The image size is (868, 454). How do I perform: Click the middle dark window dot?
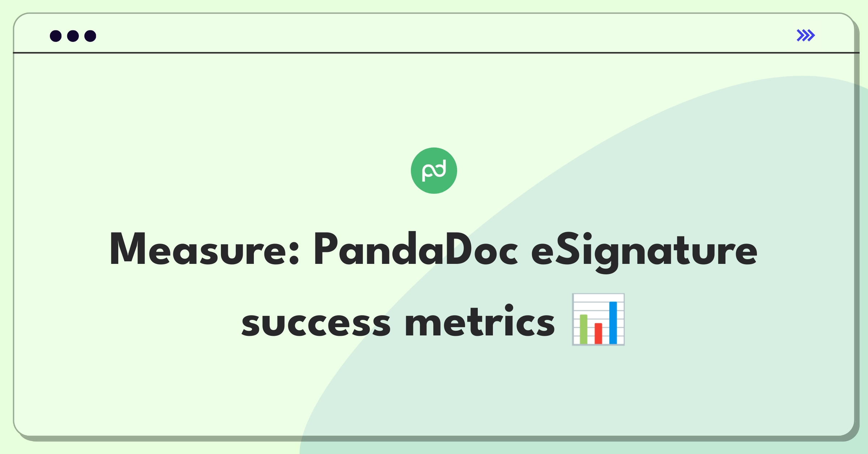click(x=73, y=36)
